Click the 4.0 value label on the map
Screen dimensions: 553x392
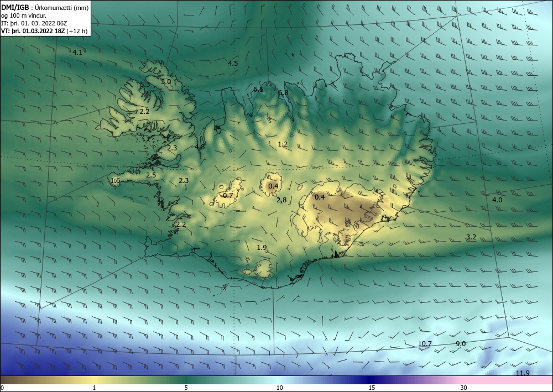click(497, 200)
